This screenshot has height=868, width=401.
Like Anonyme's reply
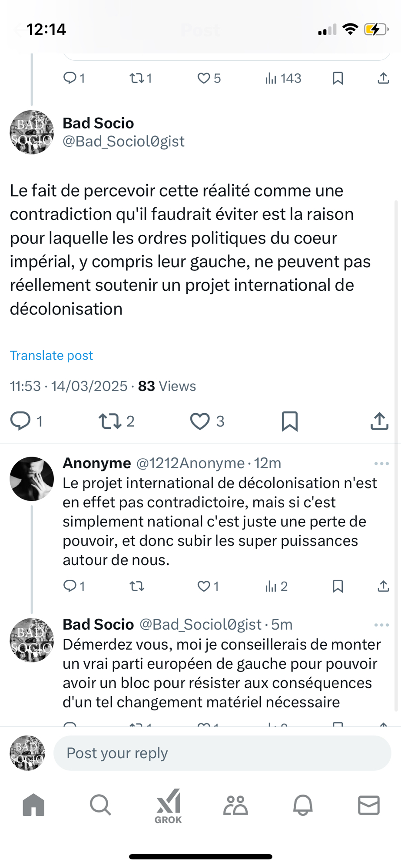click(x=204, y=587)
